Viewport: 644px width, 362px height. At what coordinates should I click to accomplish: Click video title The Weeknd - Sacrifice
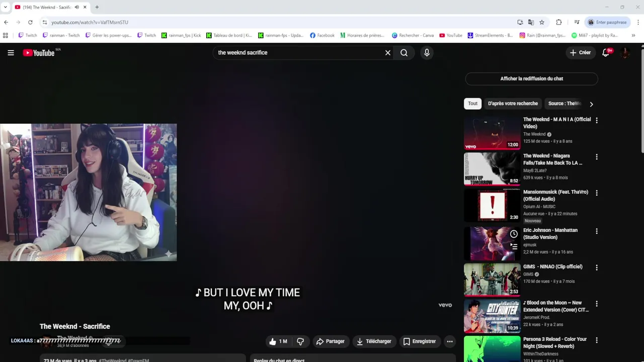pyautogui.click(x=75, y=326)
